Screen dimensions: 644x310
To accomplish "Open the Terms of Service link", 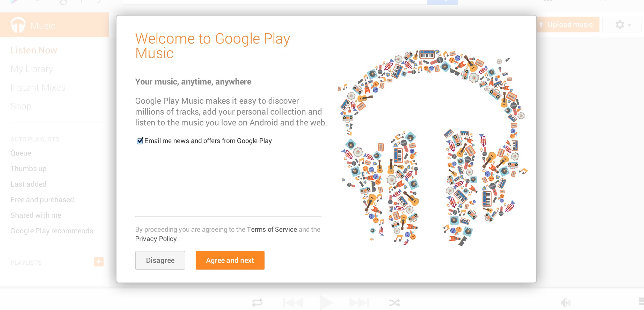I will click(272, 229).
